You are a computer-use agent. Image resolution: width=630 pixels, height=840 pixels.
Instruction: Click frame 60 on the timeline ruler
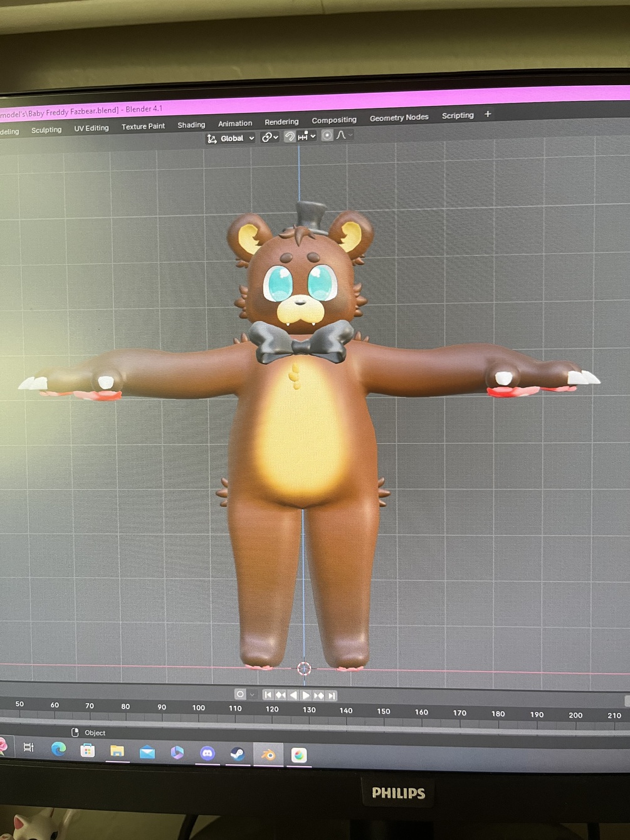tap(55, 705)
